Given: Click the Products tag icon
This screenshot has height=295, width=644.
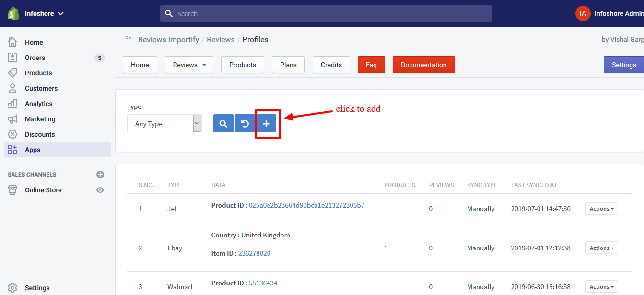Looking at the screenshot, I should pyautogui.click(x=12, y=73).
